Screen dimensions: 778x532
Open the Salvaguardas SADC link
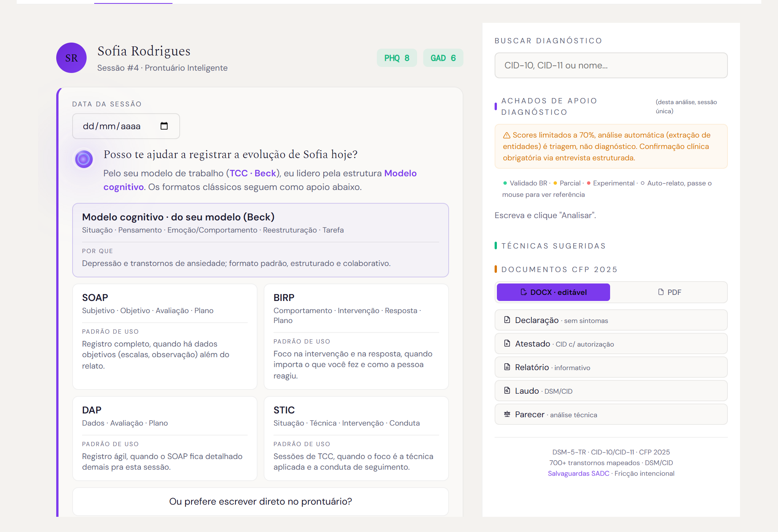click(579, 473)
